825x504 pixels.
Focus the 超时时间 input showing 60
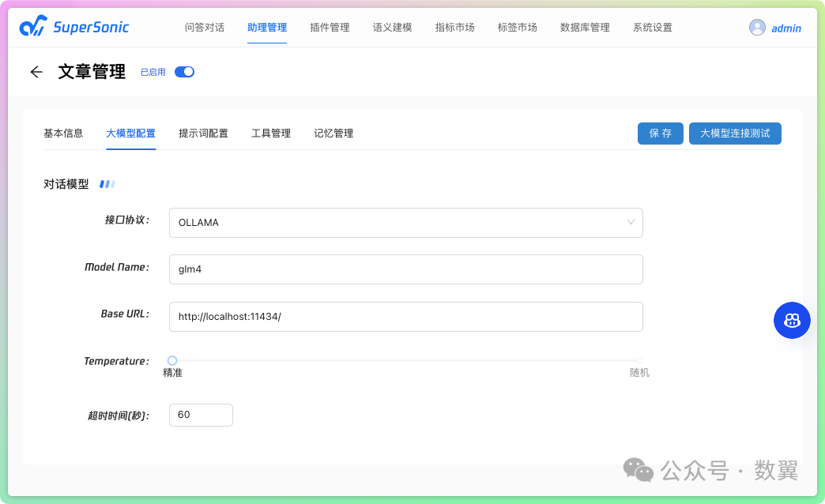coord(201,415)
